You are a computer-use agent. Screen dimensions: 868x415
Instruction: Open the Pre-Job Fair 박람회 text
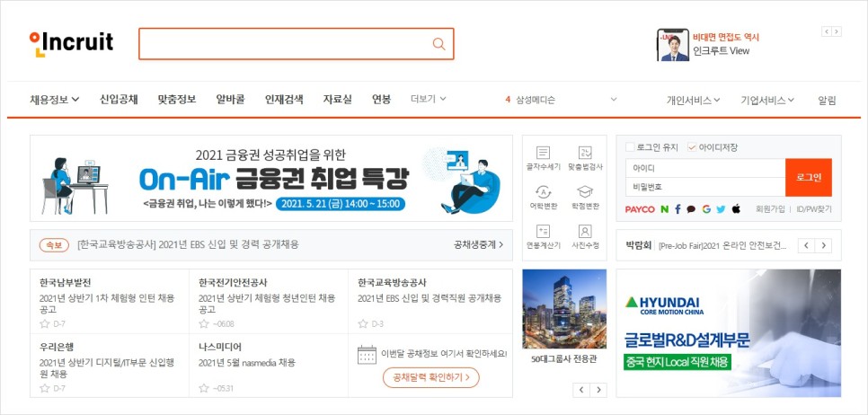[722, 246]
